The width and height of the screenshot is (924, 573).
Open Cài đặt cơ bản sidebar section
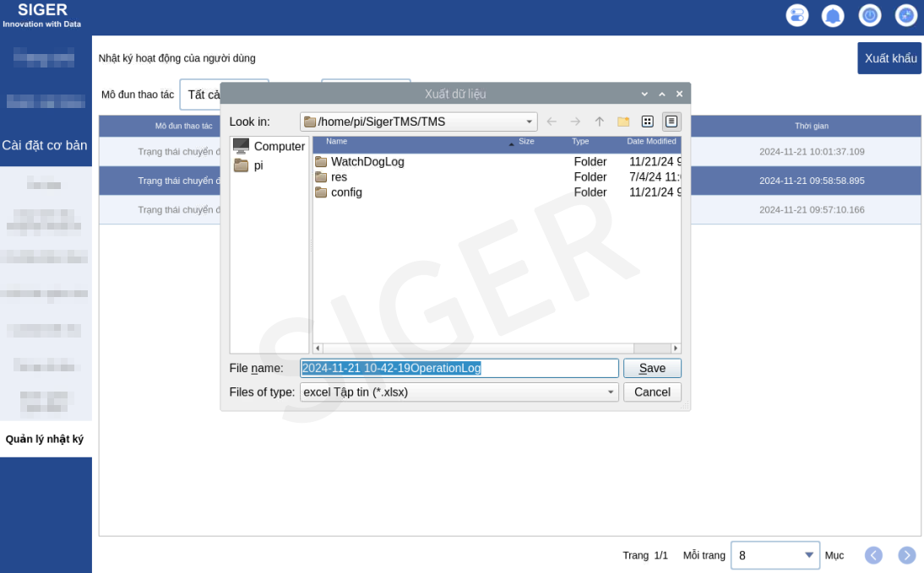click(45, 145)
